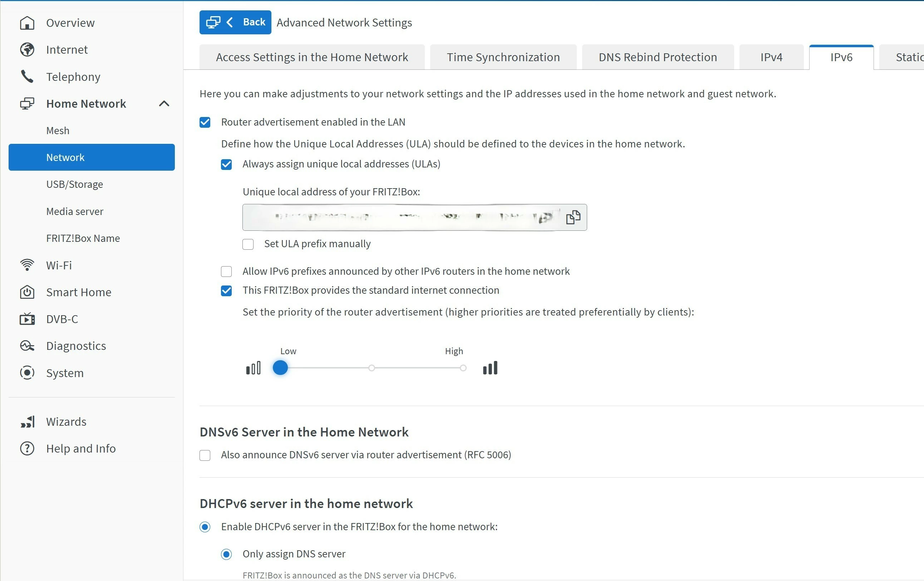Open the Mesh submenu entry

click(58, 131)
